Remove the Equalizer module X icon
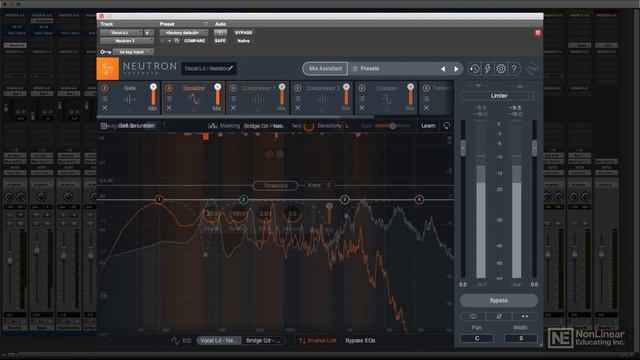Screen dimensions: 640x360 [x=169, y=108]
